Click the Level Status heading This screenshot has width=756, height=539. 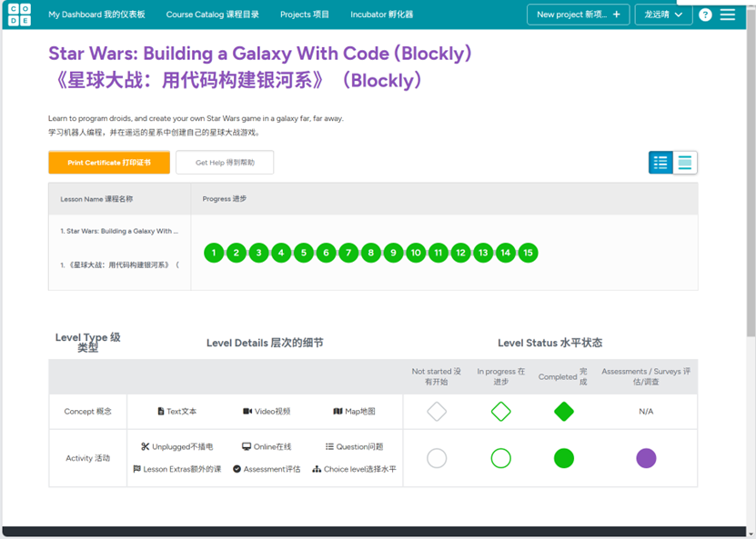pyautogui.click(x=550, y=343)
